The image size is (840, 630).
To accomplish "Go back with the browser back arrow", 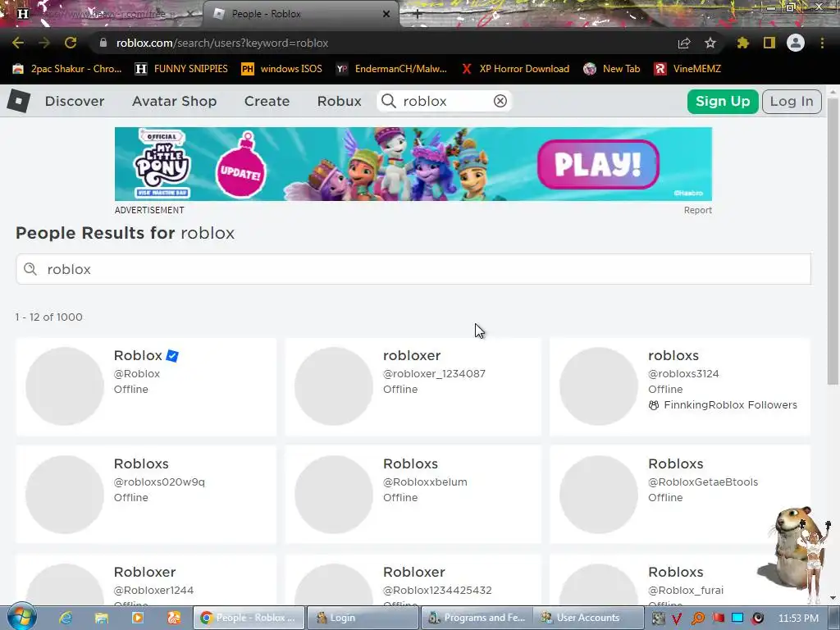I will click(x=18, y=43).
